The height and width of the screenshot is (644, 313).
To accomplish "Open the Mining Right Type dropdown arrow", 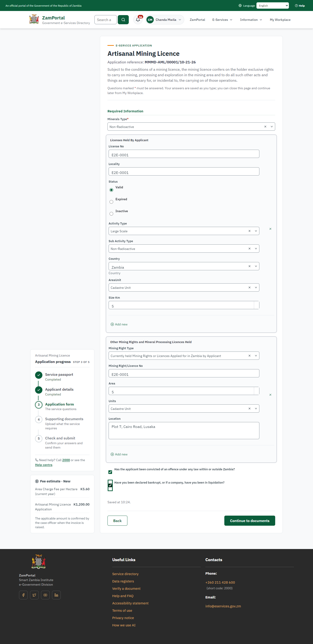I will tap(256, 356).
